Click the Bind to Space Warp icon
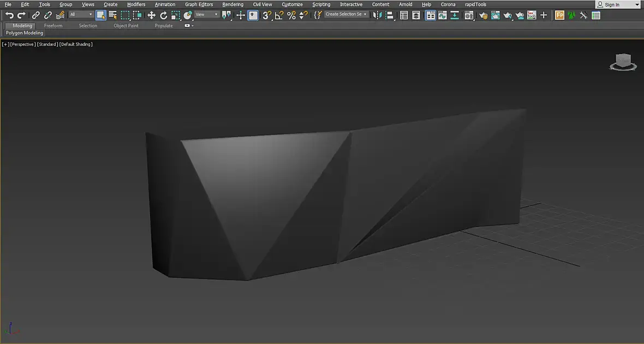 point(60,15)
